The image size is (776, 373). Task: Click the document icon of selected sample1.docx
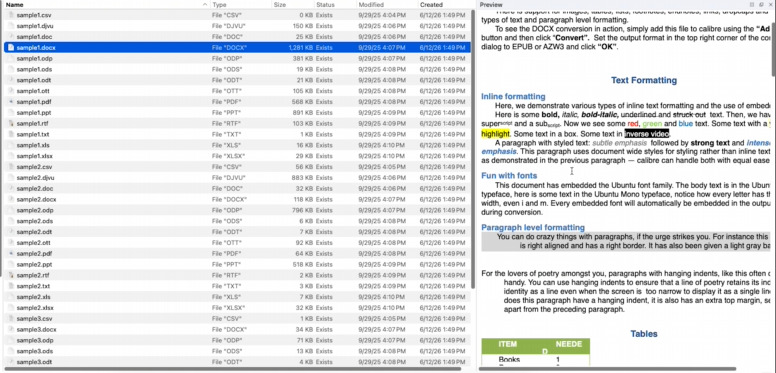point(11,48)
